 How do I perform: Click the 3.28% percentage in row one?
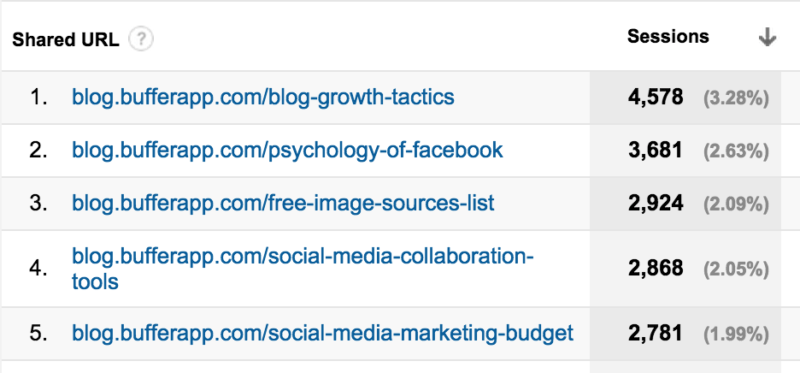pos(736,98)
